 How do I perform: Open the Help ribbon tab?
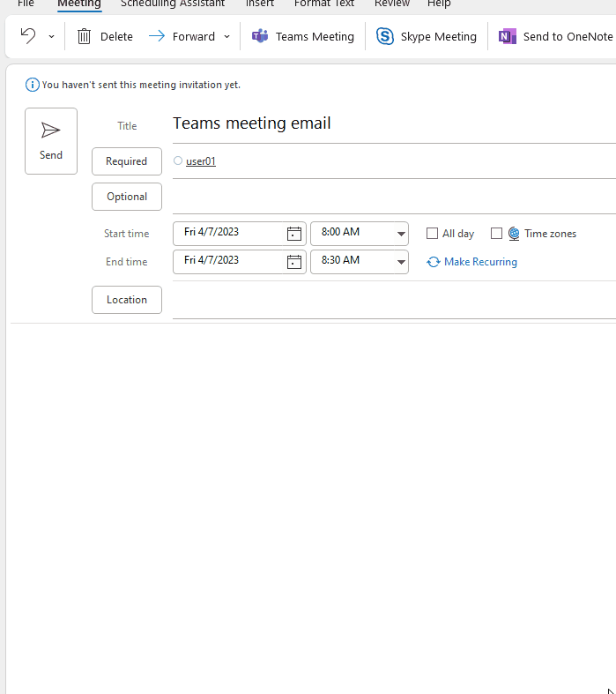pyautogui.click(x=439, y=4)
